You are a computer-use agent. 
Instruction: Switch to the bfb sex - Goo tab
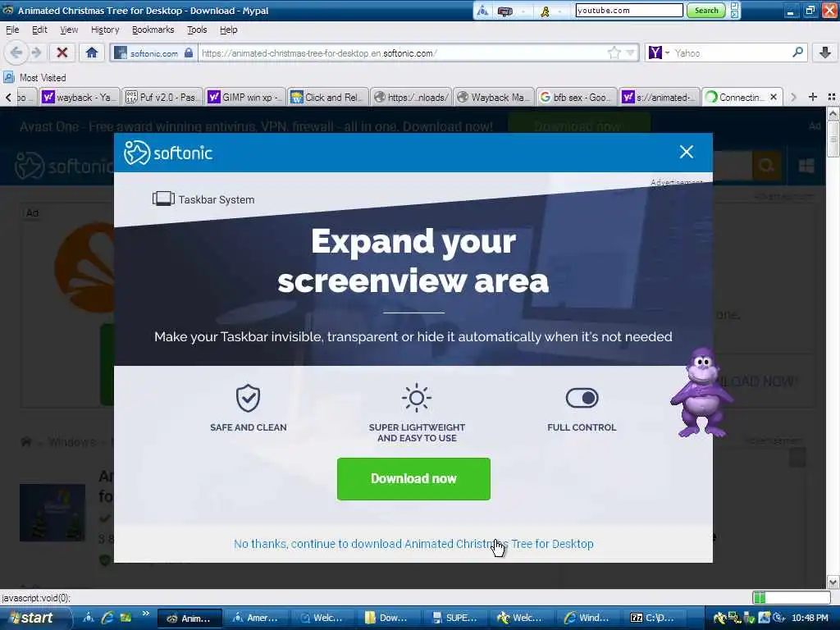(x=577, y=97)
